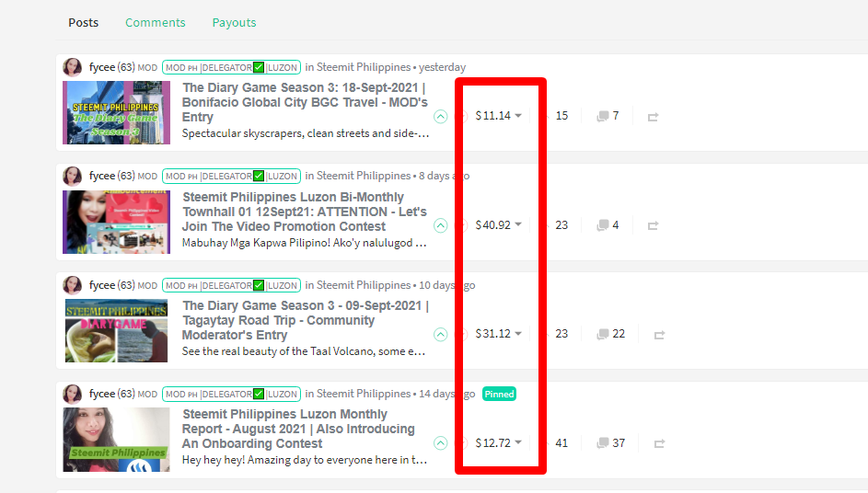
Task: Open the Tagaytay Road Trip post title
Action: coord(305,320)
